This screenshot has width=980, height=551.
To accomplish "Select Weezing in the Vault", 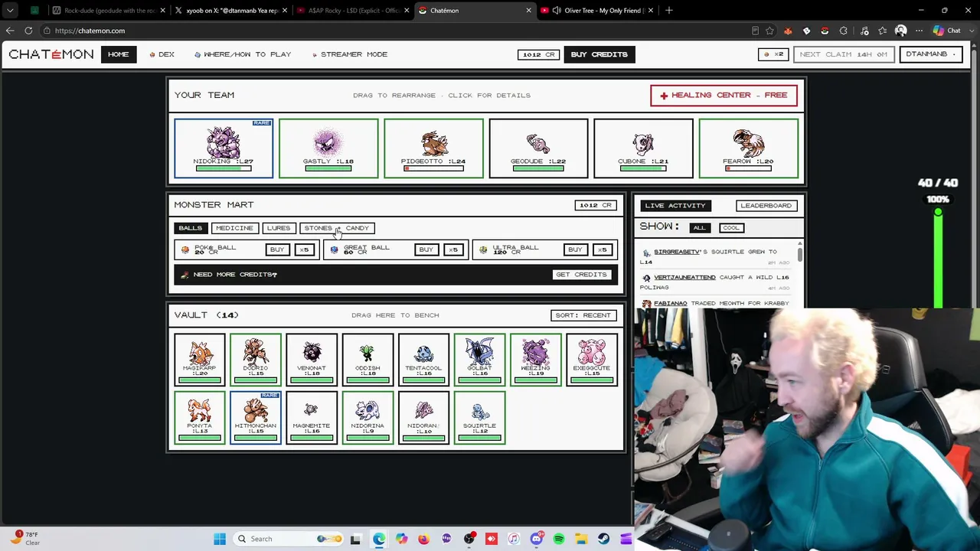I will [x=535, y=360].
